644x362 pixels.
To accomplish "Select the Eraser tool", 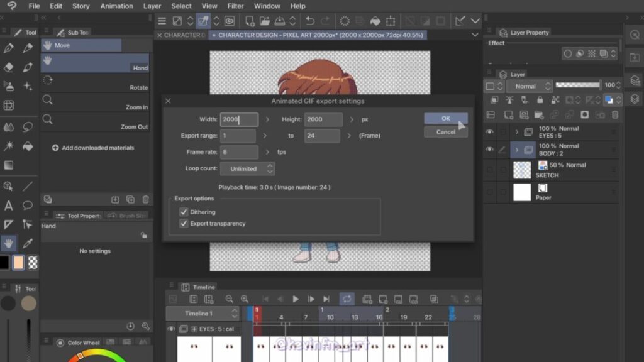I will [x=9, y=67].
